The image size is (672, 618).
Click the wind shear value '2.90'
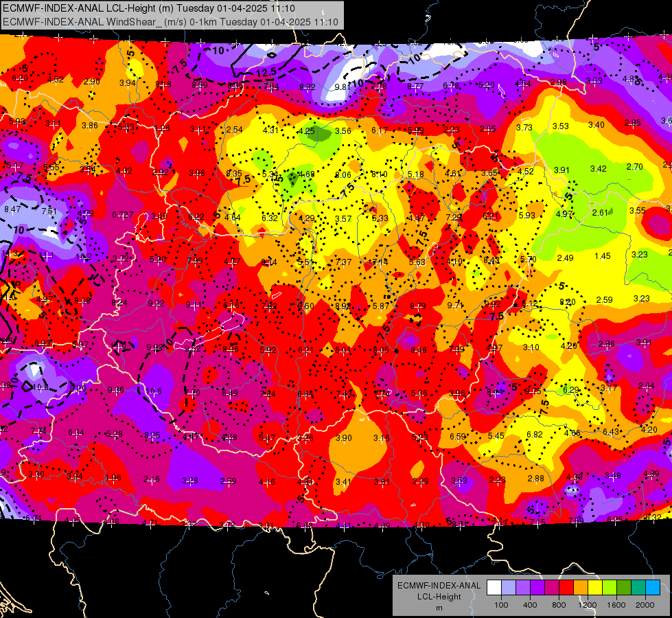(92, 82)
